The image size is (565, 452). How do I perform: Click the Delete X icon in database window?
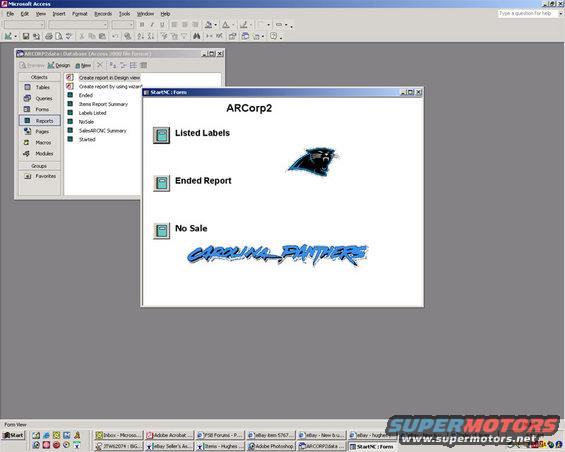coord(100,65)
